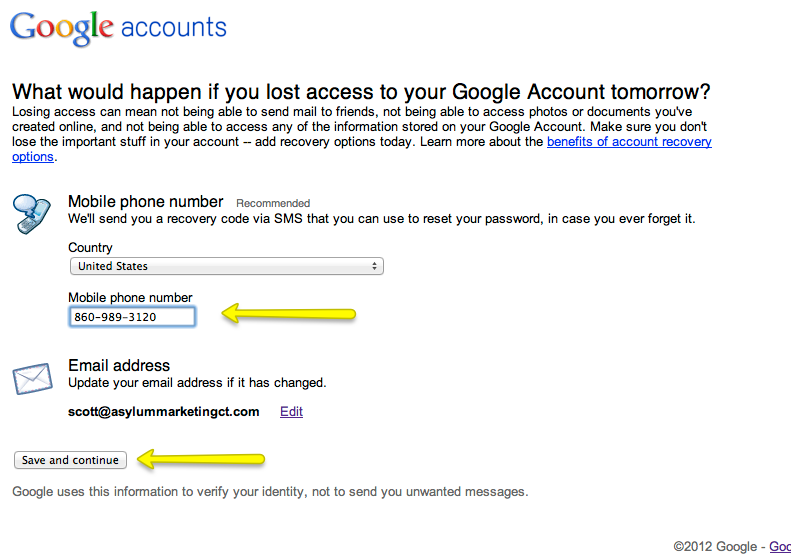This screenshot has width=791, height=558.
Task: Click the cut-off Google link in footer
Action: click(779, 546)
